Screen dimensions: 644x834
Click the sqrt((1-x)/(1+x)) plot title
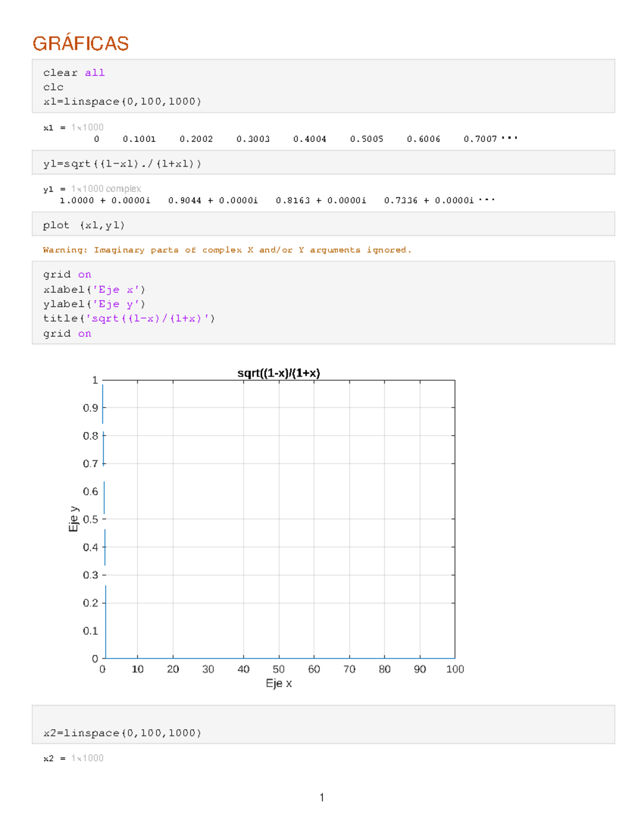(x=280, y=372)
